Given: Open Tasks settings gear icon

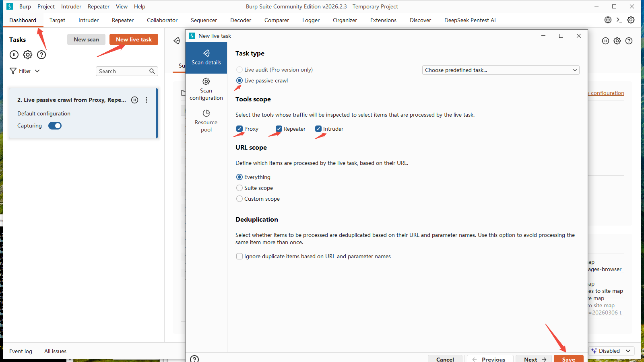Looking at the screenshot, I should [28, 55].
